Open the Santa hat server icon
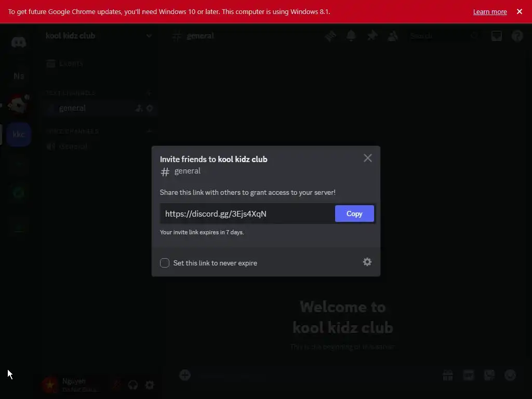The height and width of the screenshot is (399, 532). click(19, 104)
